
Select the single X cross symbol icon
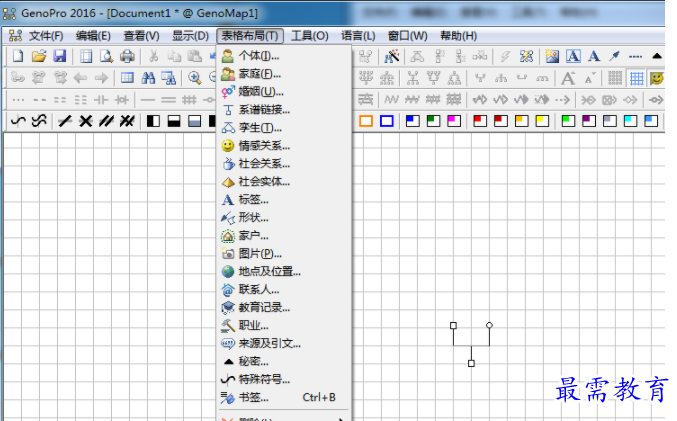coord(85,121)
